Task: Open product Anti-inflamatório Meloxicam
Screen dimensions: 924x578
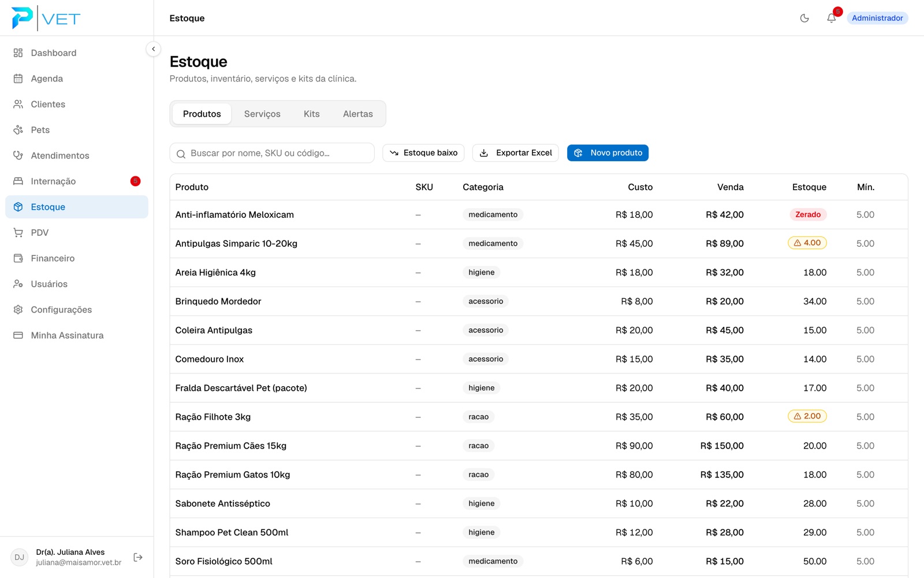Action: click(234, 214)
